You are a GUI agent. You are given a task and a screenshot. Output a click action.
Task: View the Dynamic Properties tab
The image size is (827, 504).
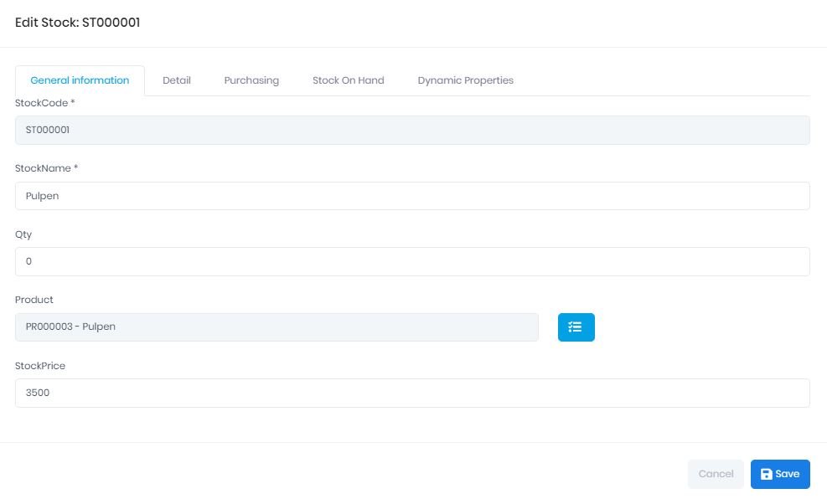(x=465, y=80)
